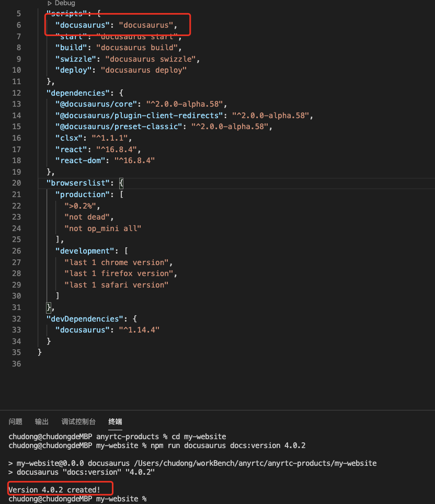Viewport: 435px width, 504px height.
Task: Click line number 33 in gutter
Action: tap(16, 330)
